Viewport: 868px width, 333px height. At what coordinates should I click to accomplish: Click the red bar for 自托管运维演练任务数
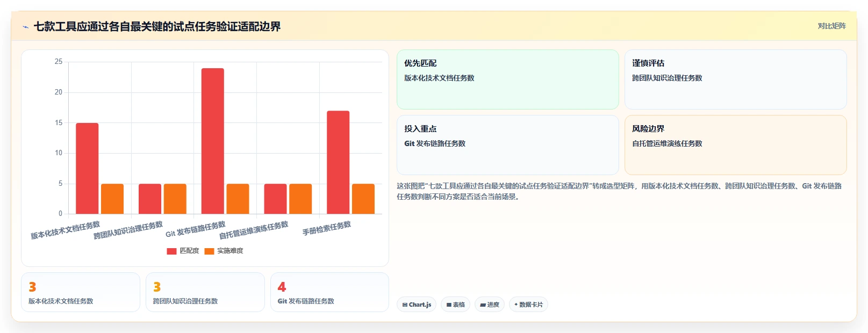pyautogui.click(x=275, y=199)
